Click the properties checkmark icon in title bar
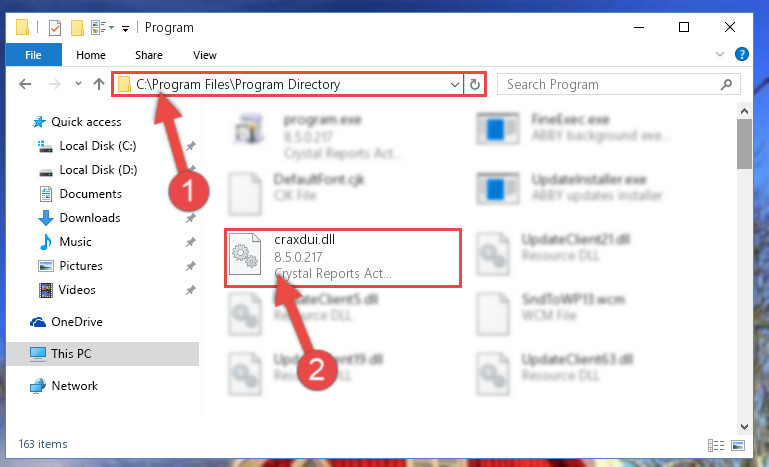 (55, 28)
